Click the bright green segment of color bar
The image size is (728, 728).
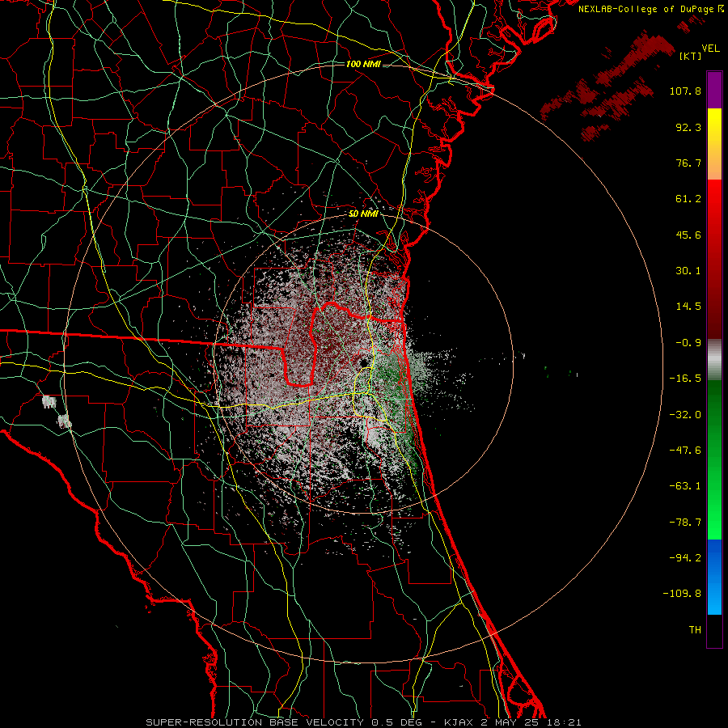tap(714, 459)
